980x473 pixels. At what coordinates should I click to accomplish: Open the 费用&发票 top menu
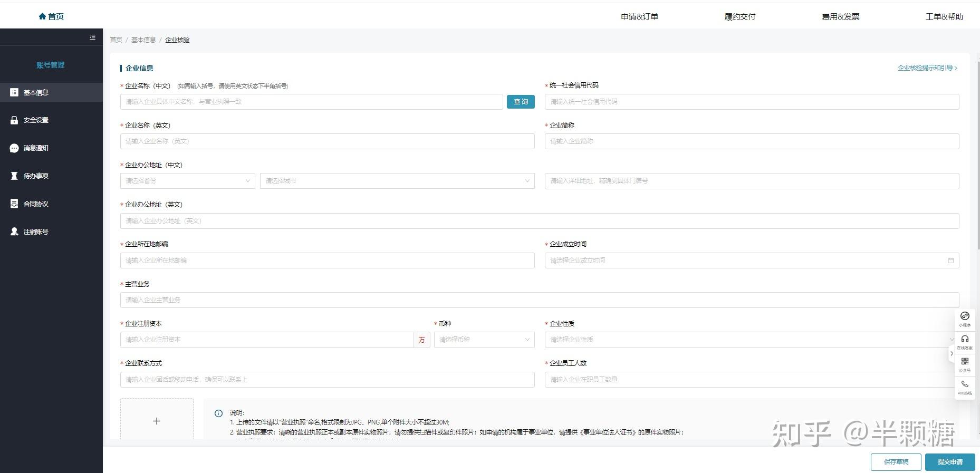pos(840,17)
